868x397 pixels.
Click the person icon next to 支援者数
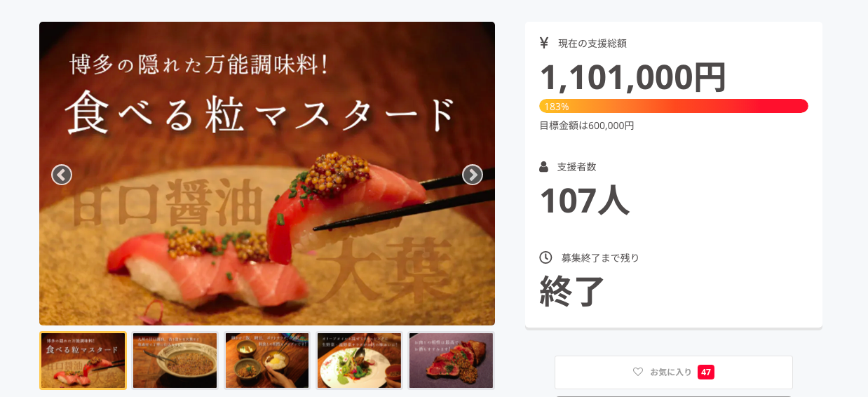544,167
